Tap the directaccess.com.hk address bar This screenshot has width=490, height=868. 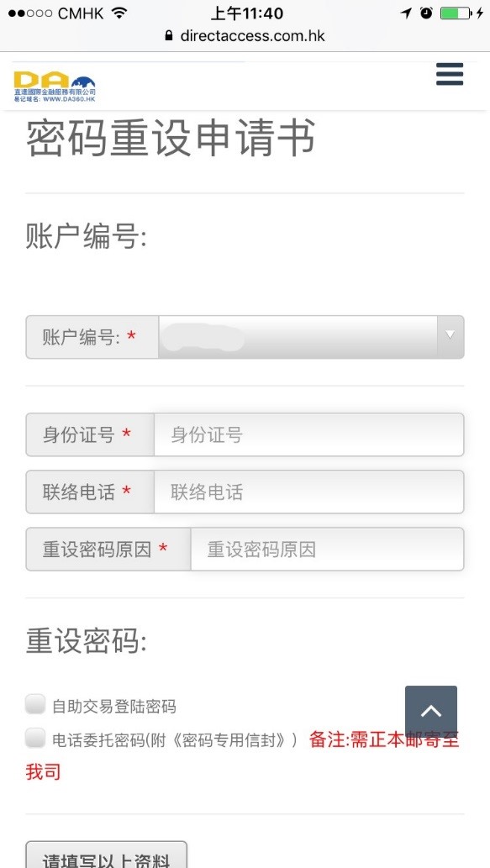tap(245, 36)
